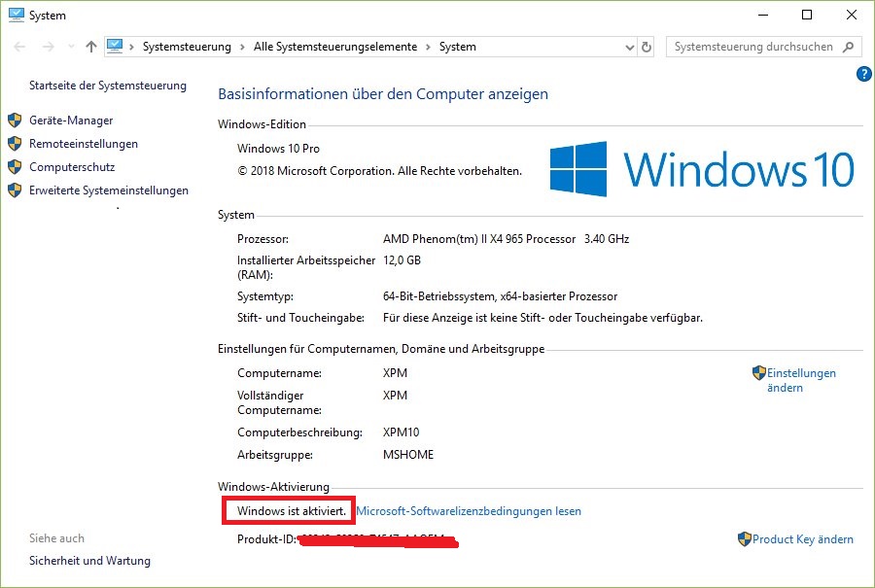Expand the chevron after Alle Systemsteuerungselemente
Viewport: 875px width, 588px height.
pyautogui.click(x=428, y=47)
